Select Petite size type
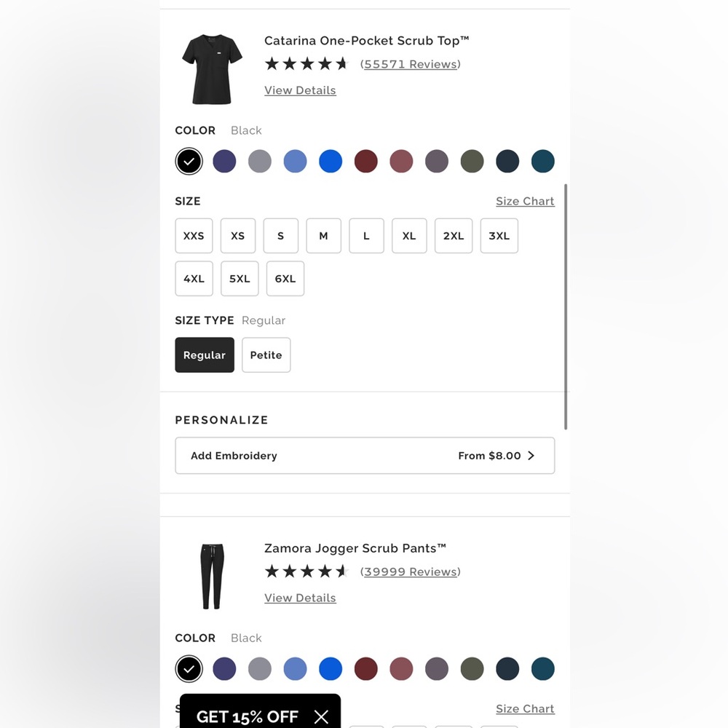The width and height of the screenshot is (728, 728). coord(266,355)
